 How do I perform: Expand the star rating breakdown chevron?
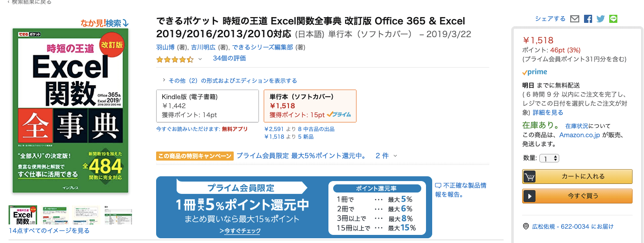[x=200, y=59]
